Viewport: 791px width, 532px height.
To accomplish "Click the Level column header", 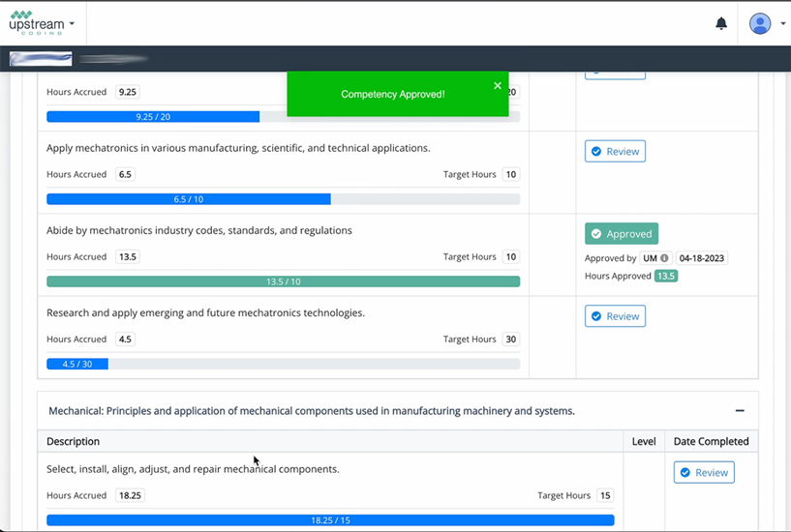I will (644, 441).
